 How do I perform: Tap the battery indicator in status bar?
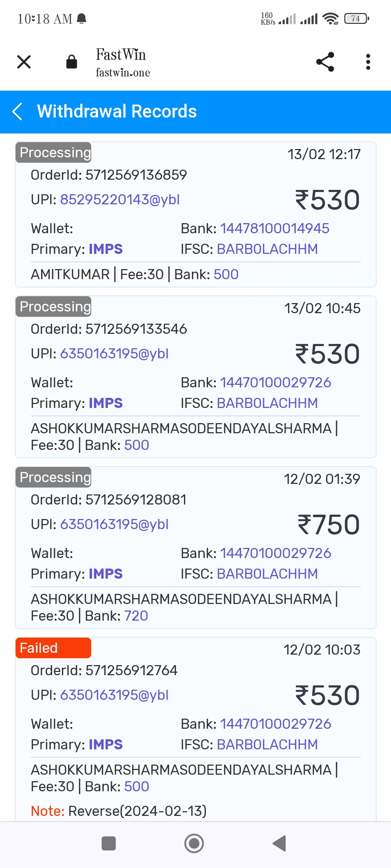click(x=356, y=18)
